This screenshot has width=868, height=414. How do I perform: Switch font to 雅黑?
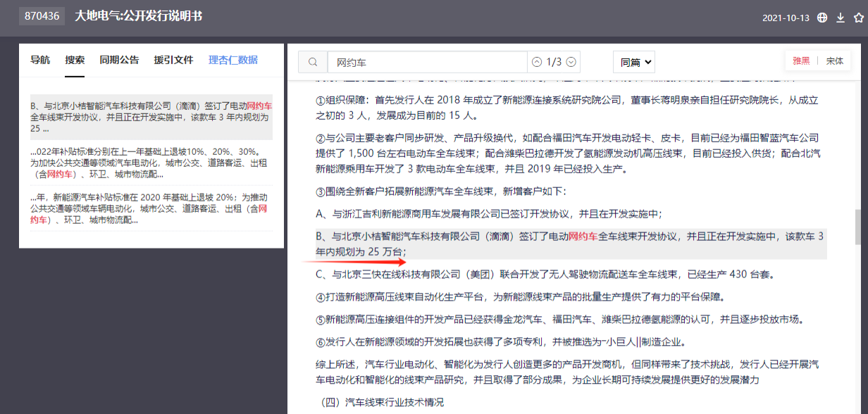pos(801,61)
